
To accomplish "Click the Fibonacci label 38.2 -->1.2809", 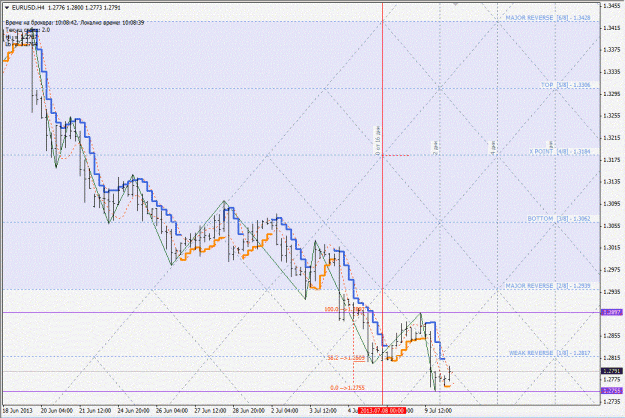I will (346, 358).
